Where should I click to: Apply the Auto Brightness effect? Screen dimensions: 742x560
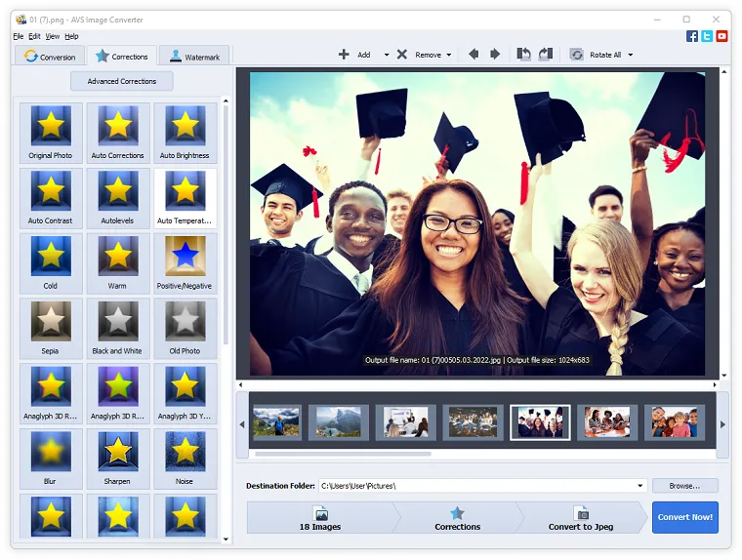pos(185,133)
